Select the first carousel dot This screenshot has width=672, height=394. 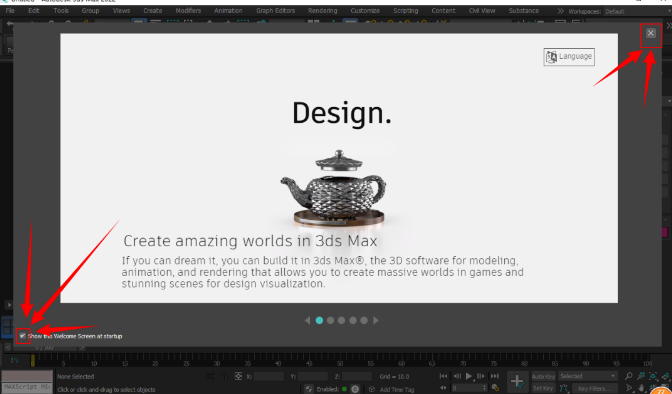[319, 320]
